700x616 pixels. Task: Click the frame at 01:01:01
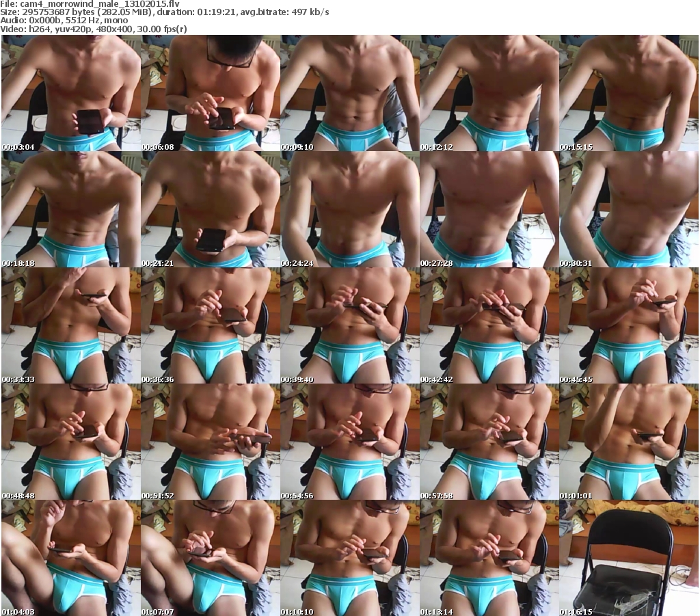[629, 442]
